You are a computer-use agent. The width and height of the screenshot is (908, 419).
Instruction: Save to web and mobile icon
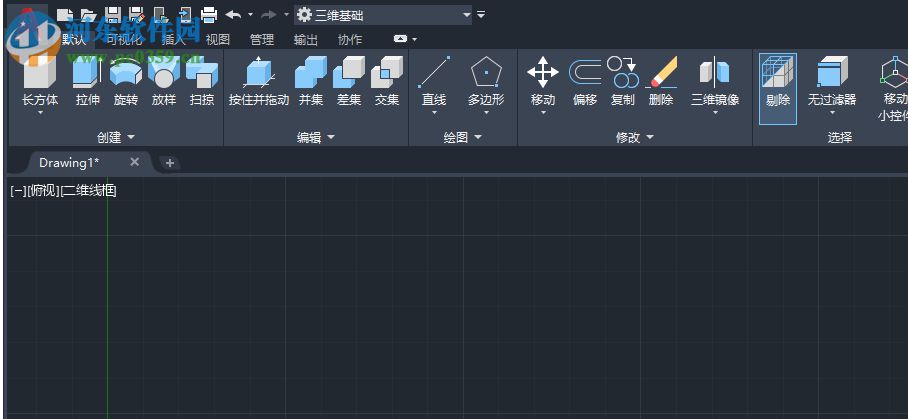click(184, 14)
